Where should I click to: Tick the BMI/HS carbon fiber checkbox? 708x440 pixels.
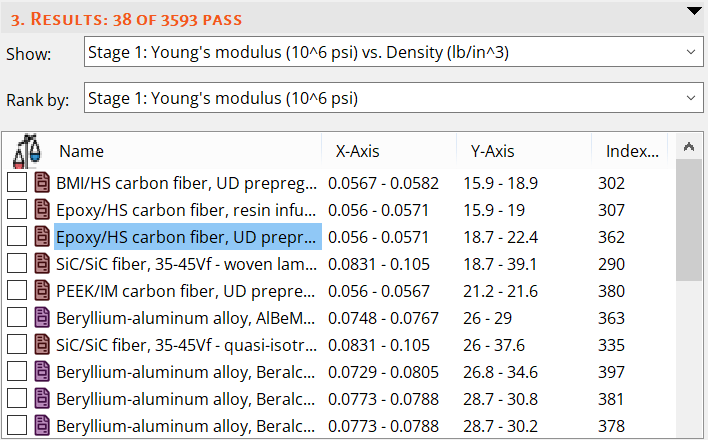17,183
